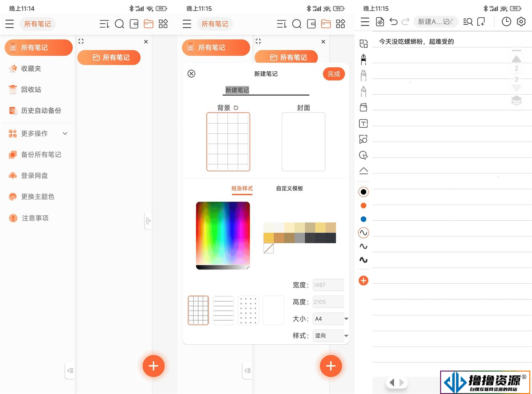The height and width of the screenshot is (394, 532).
Task: Select the grid paper style
Action: [198, 310]
